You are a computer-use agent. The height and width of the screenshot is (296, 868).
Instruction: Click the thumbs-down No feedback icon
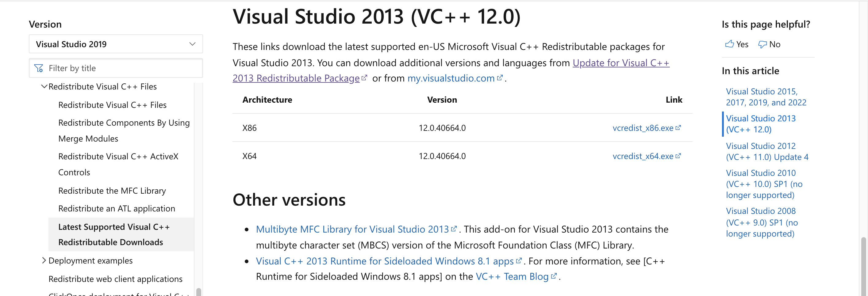click(x=762, y=44)
